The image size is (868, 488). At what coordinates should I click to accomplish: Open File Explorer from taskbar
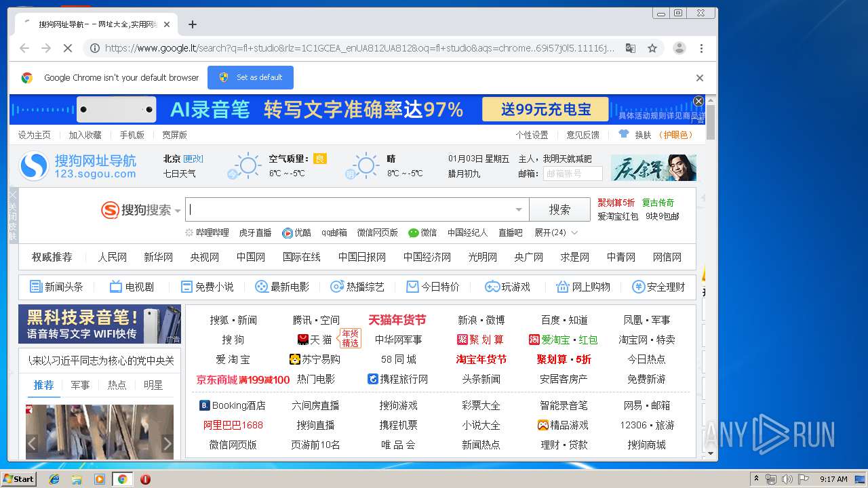coord(77,479)
